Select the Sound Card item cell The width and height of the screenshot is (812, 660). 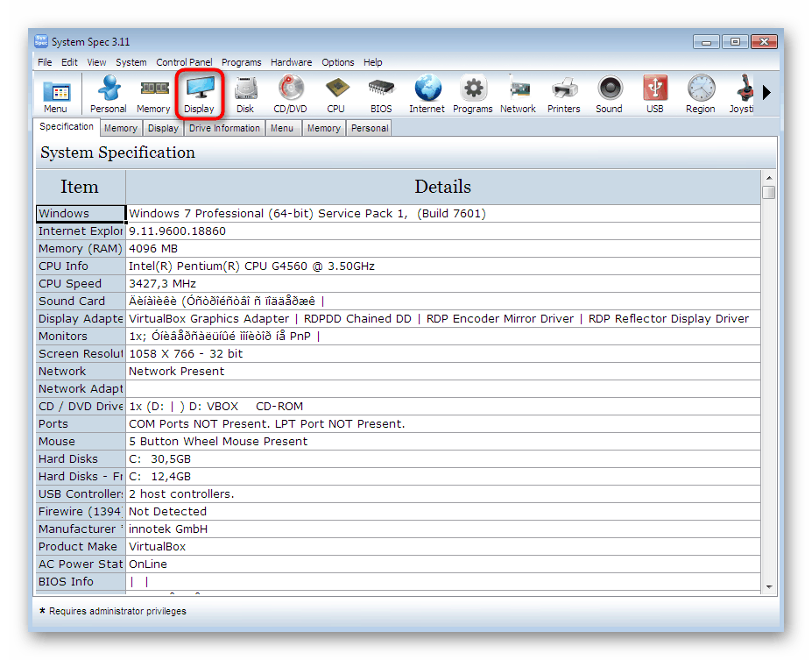(x=81, y=301)
